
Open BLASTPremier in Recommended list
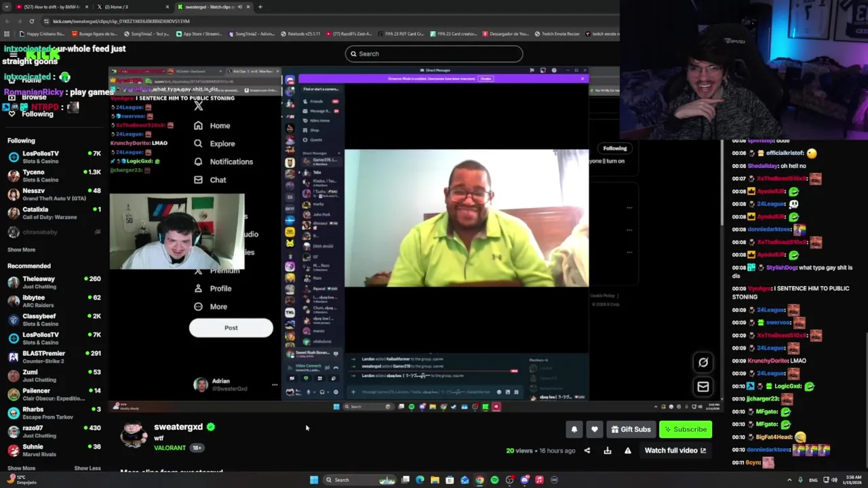pos(54,357)
